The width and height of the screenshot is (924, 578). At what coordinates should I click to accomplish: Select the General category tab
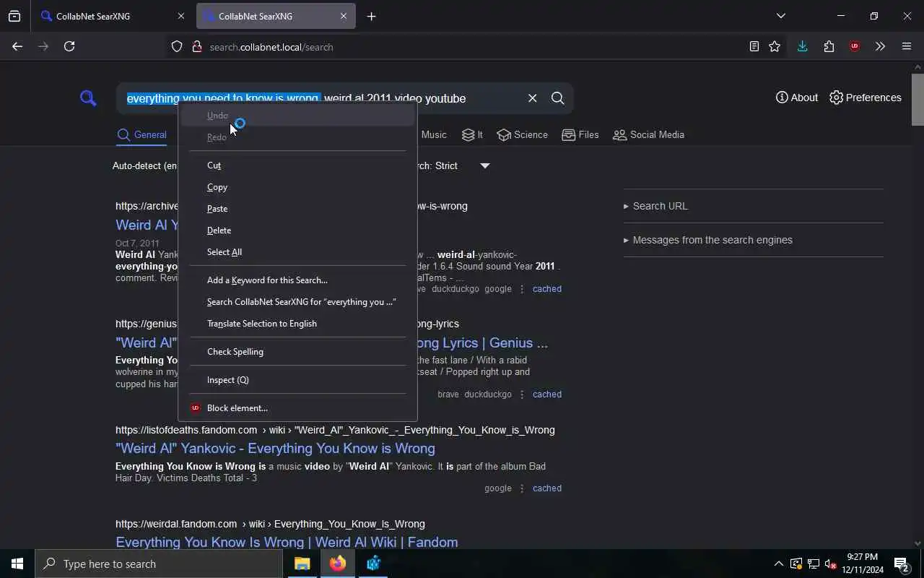[141, 134]
